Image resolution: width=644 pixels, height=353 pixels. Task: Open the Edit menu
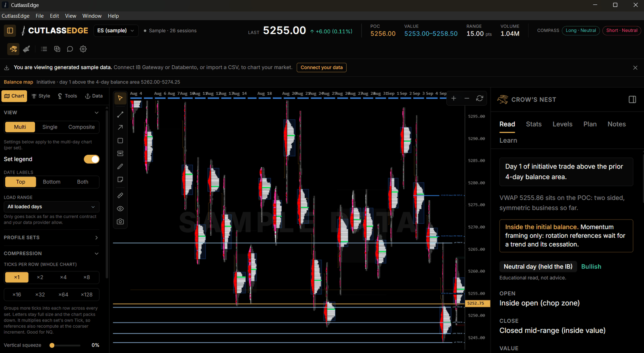click(x=54, y=16)
